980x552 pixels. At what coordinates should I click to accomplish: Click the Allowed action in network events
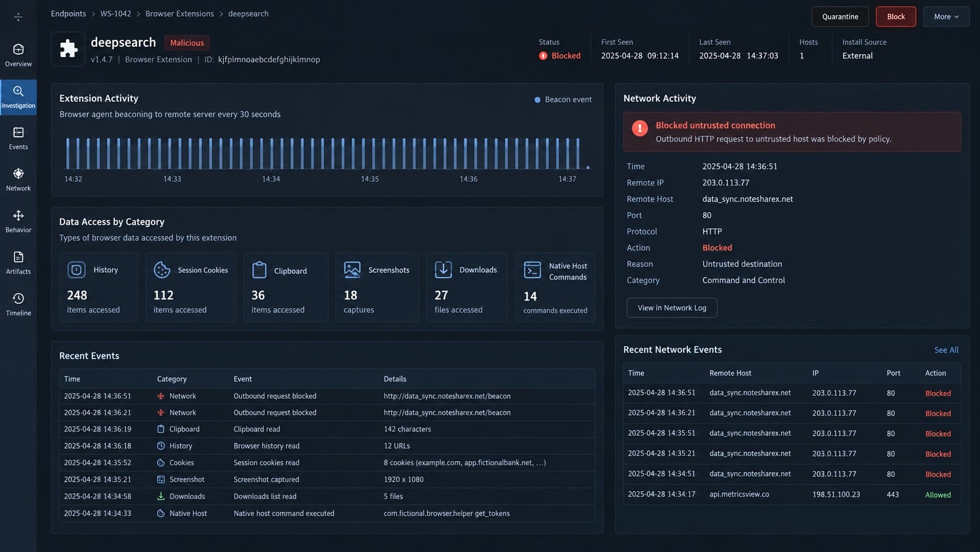tap(938, 495)
